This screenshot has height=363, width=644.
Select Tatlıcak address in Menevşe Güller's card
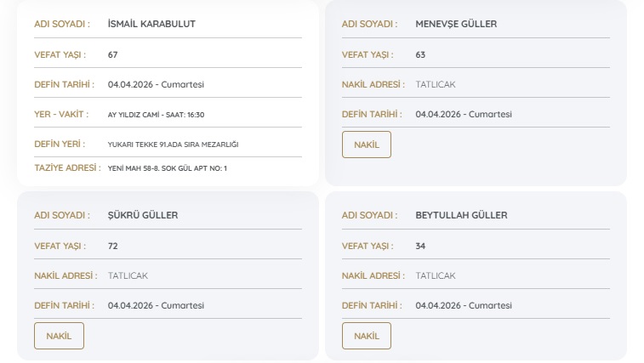[x=435, y=84]
